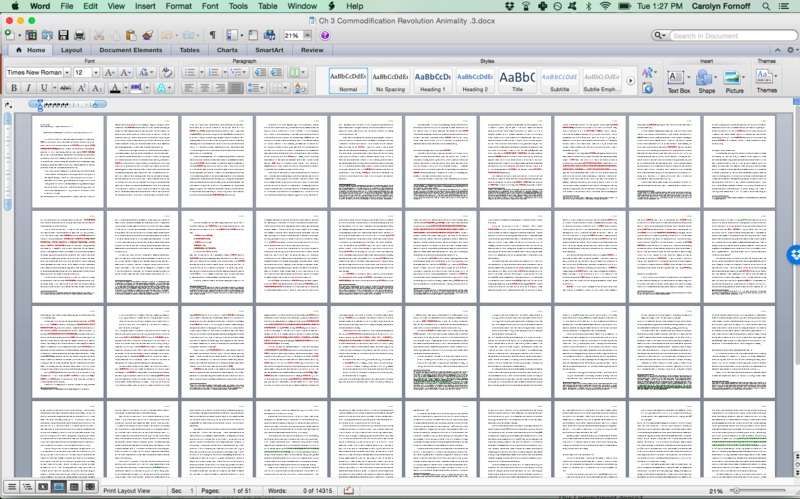
Task: Select the Format Painter brush icon
Action: [147, 35]
